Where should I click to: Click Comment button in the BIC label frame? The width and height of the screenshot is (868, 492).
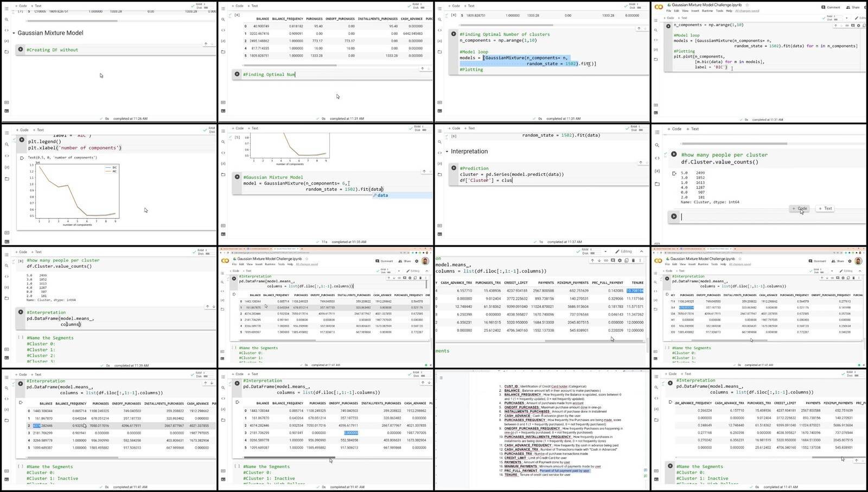(x=831, y=7)
